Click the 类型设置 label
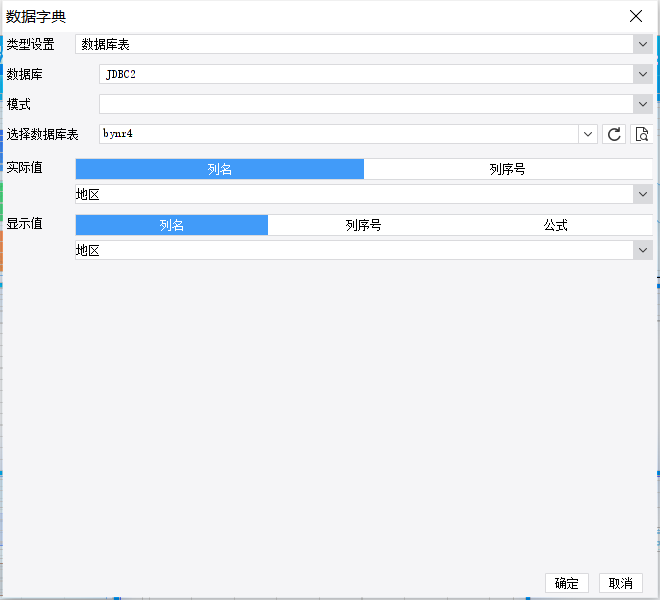The height and width of the screenshot is (600, 660). (x=30, y=44)
